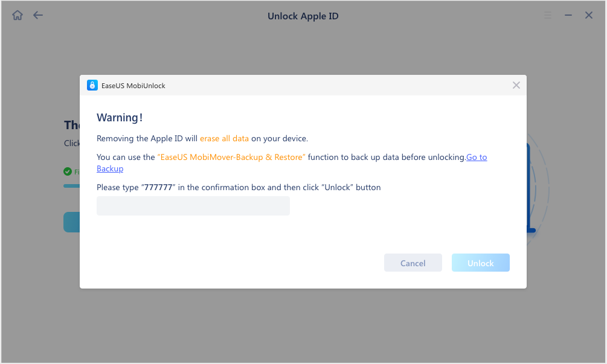Click the orange 'erase all data' text
This screenshot has height=364, width=607.
[x=224, y=138]
